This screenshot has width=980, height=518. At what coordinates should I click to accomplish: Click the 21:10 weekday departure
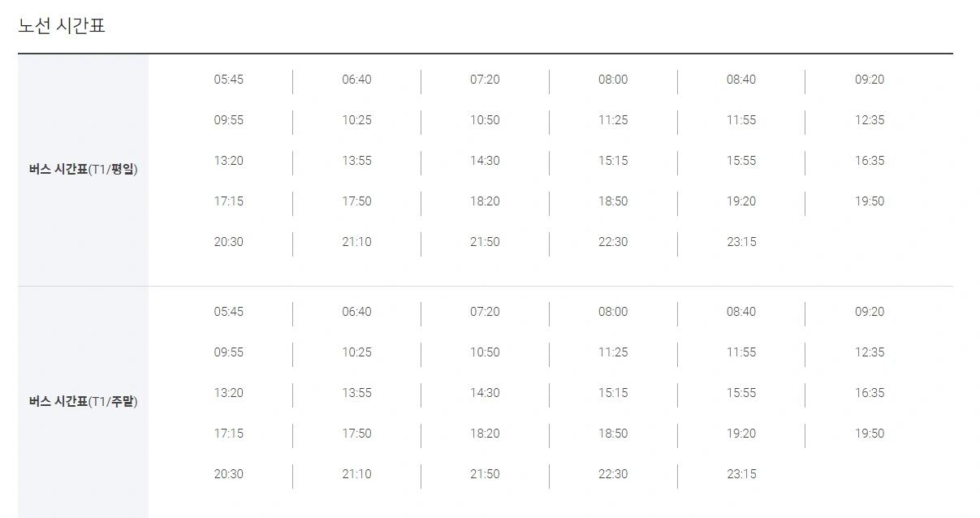[356, 242]
